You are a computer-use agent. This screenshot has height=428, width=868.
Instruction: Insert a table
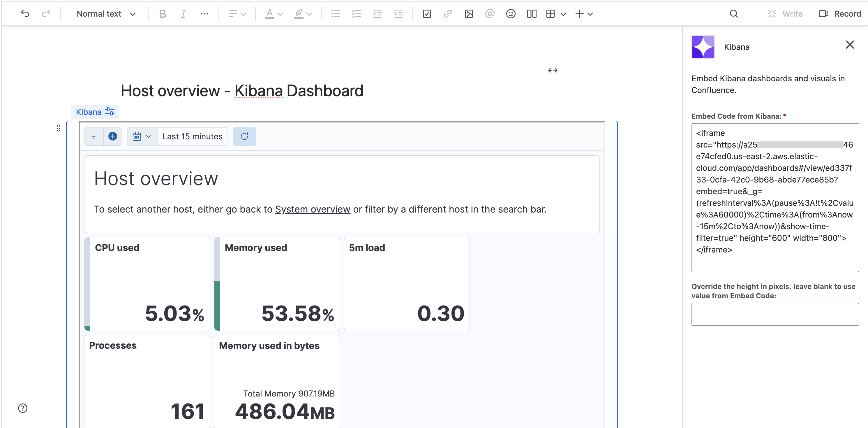551,14
